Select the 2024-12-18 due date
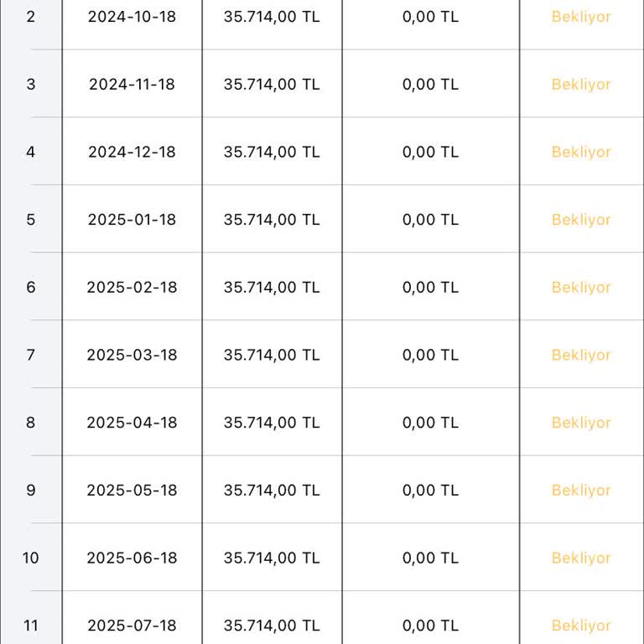Viewport: 644px width, 644px height. 132,153
